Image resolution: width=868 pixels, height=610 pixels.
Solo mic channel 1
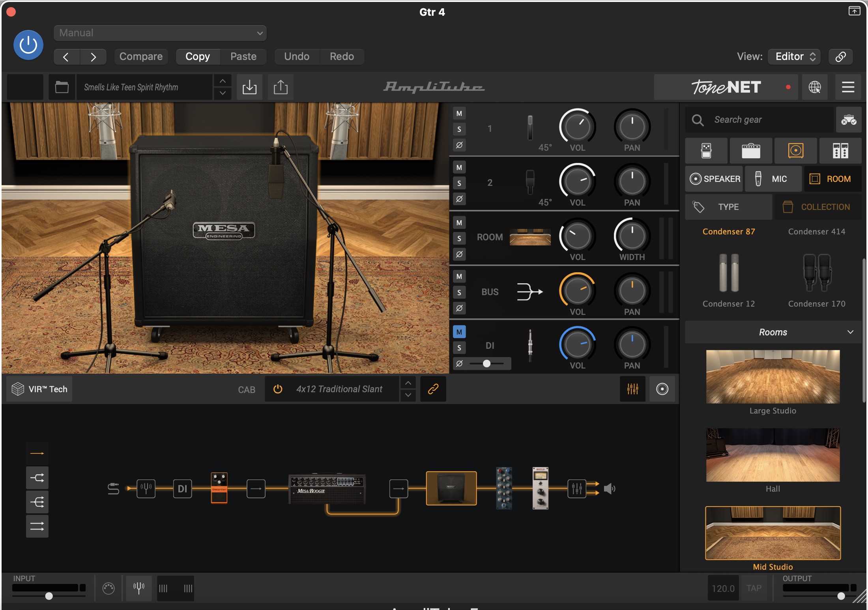click(459, 129)
